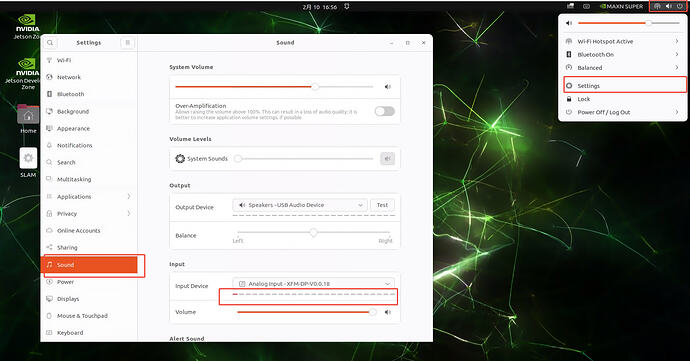The height and width of the screenshot is (361, 690).
Task: Toggle the Over-Amplification switch
Action: (385, 111)
